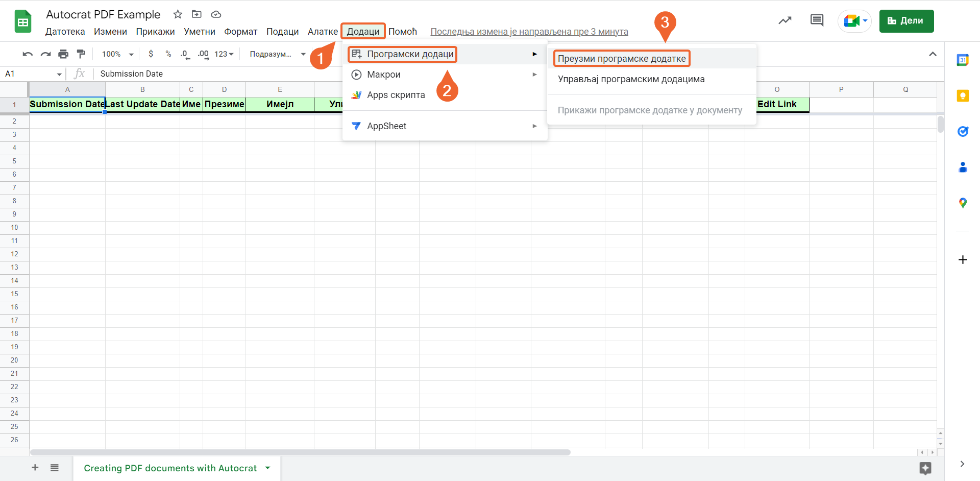
Task: Increase decimal places
Action: pos(203,54)
